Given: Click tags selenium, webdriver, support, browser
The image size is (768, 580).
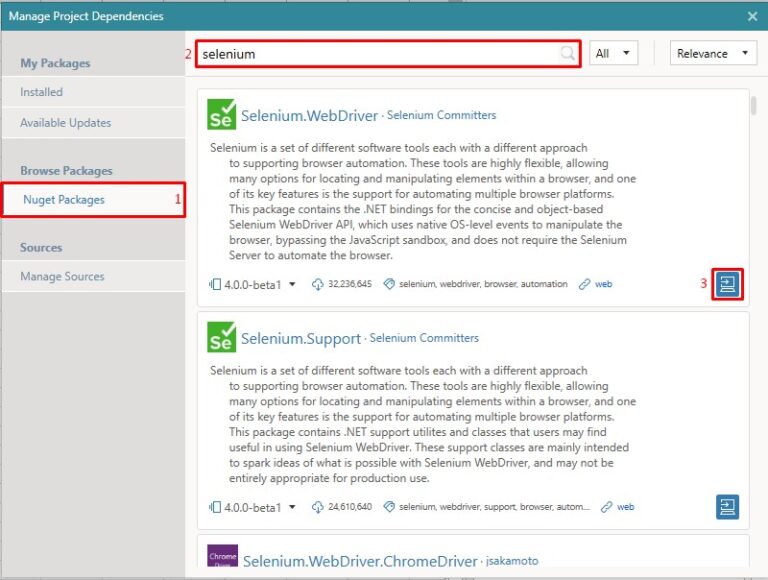Looking at the screenshot, I should pos(494,507).
